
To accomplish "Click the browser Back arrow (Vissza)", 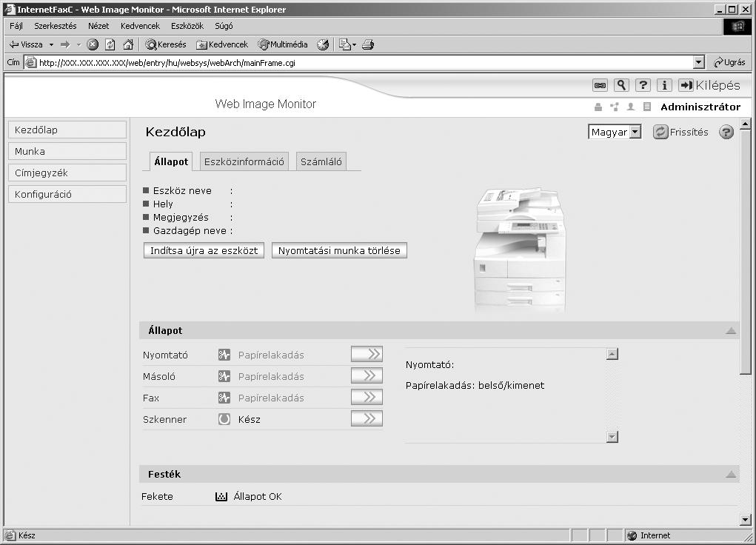I will (x=26, y=44).
